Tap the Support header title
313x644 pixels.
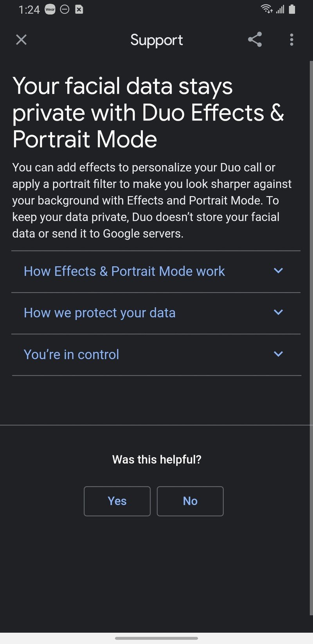coord(156,40)
